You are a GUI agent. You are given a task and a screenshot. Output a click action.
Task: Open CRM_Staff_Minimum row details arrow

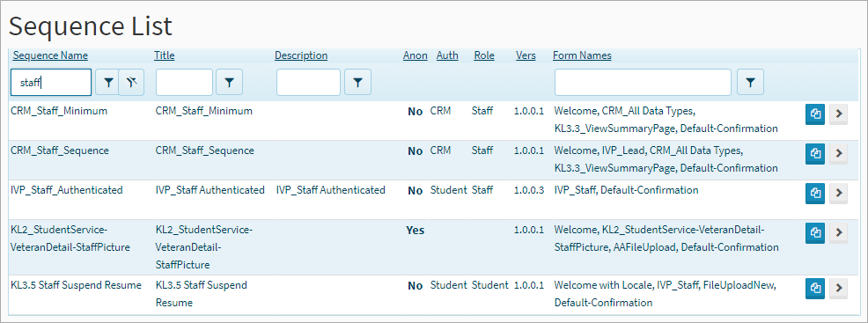[x=838, y=114]
